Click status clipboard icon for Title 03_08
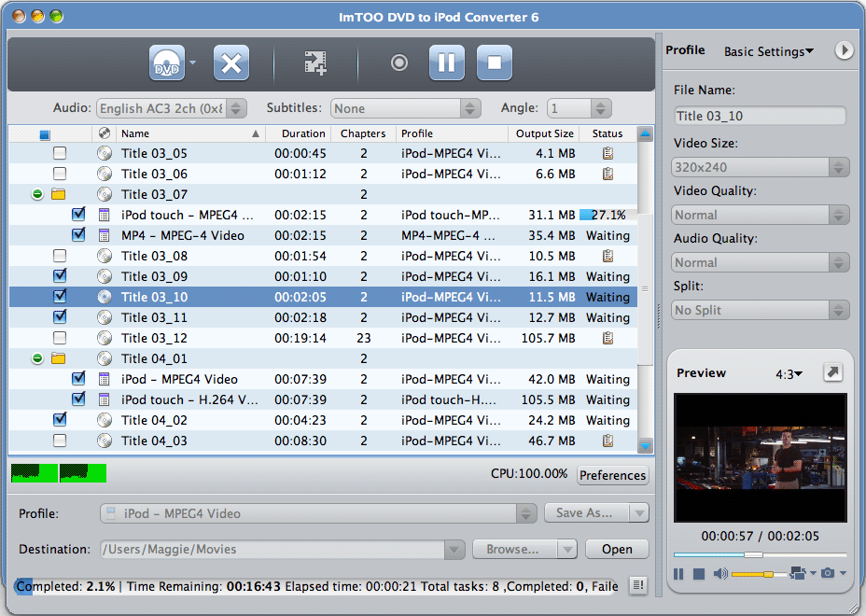866x616 pixels. click(x=608, y=256)
